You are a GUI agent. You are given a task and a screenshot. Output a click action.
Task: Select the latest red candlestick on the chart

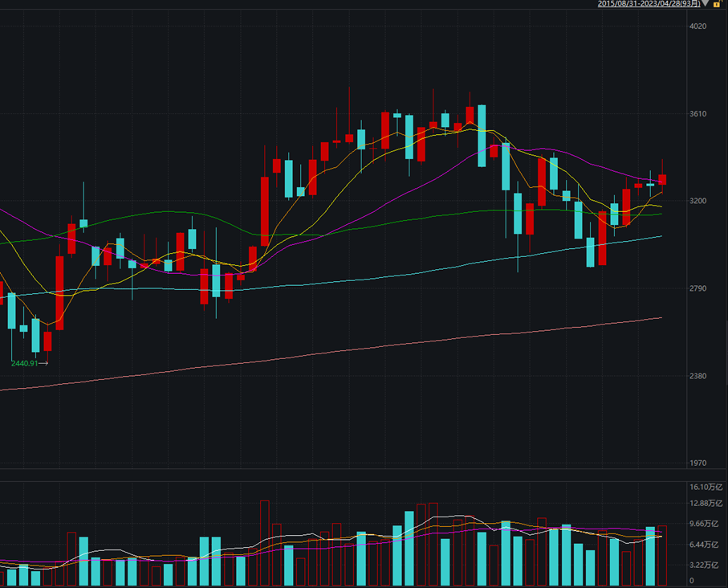[662, 179]
